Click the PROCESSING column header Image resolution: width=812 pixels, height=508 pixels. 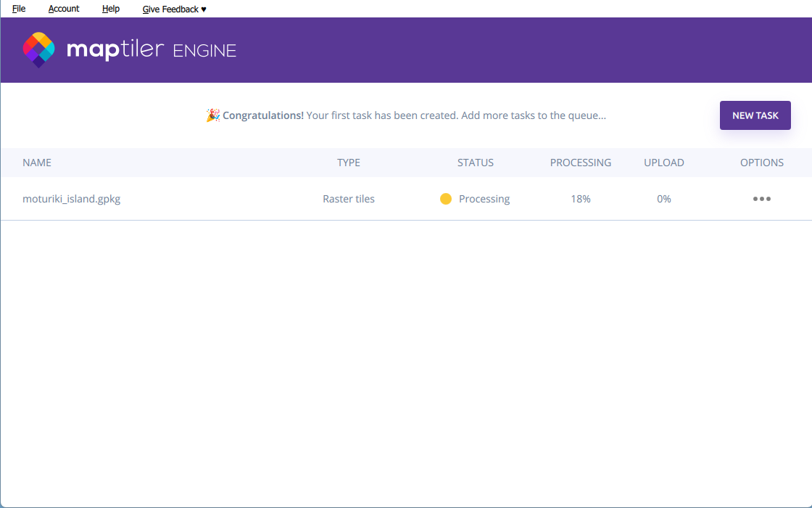tap(581, 163)
